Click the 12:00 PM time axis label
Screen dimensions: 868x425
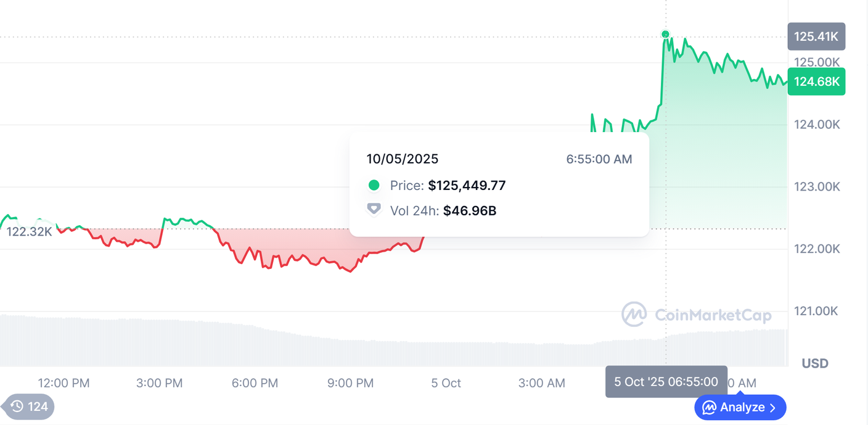(x=63, y=383)
